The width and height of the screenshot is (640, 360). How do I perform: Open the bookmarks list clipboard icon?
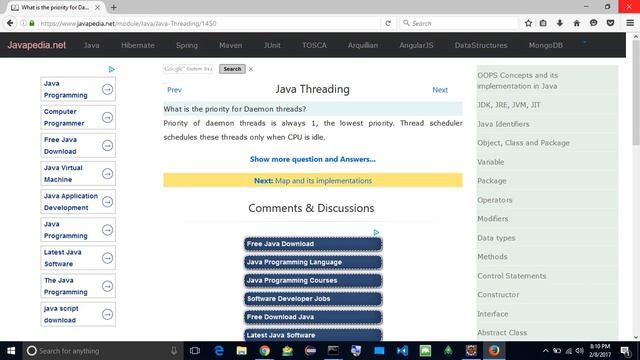pos(543,23)
